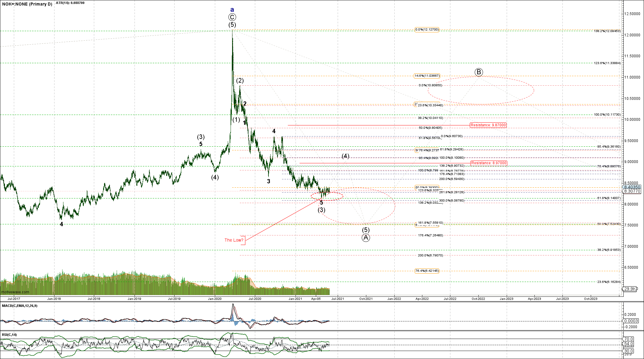Click the circled A wave label
This screenshot has height=359, width=644.
click(365, 238)
